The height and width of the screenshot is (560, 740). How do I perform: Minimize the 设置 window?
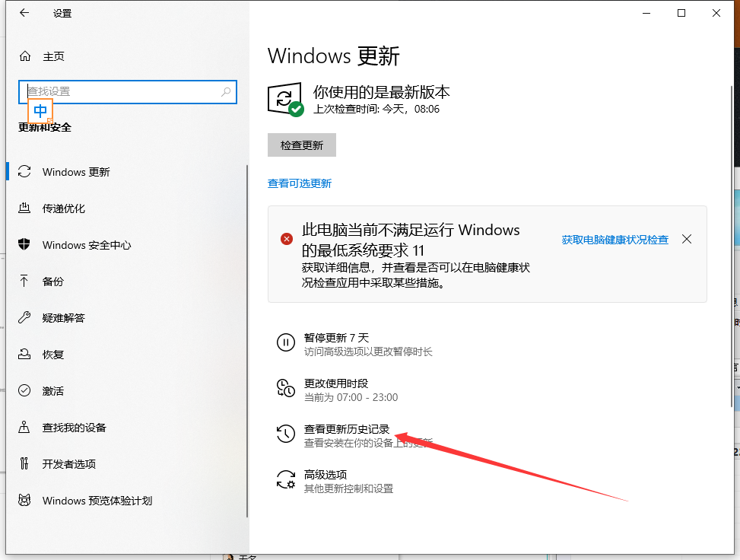pos(646,13)
